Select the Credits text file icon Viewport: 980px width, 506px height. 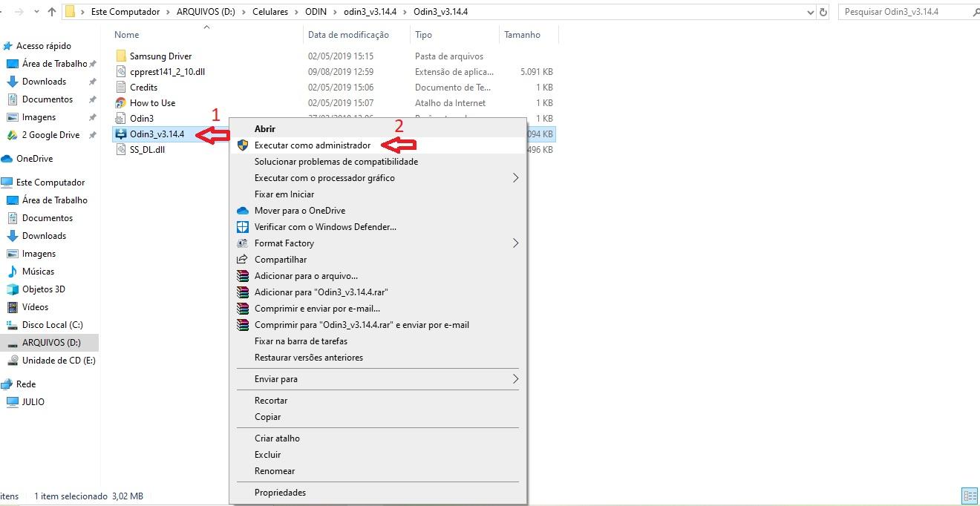click(x=122, y=88)
